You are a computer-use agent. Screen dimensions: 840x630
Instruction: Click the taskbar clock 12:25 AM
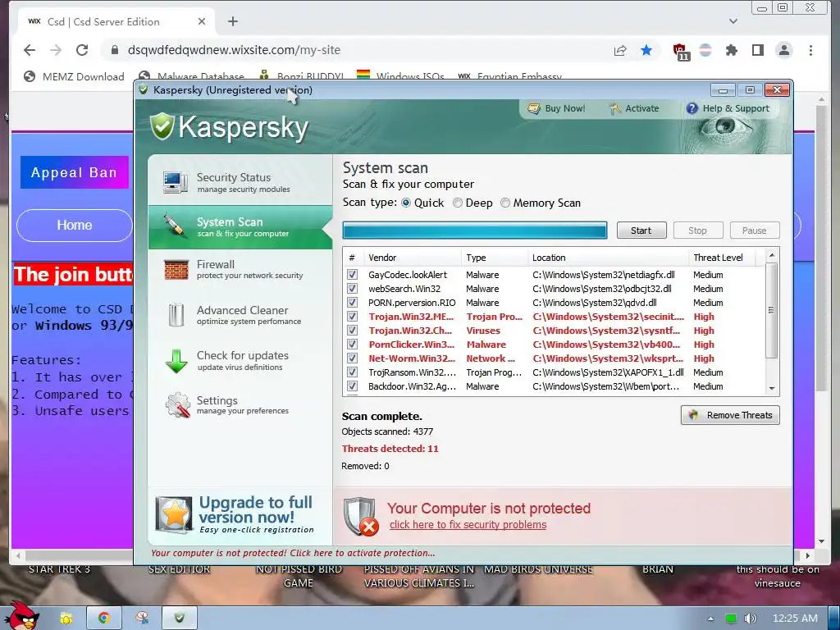click(795, 619)
